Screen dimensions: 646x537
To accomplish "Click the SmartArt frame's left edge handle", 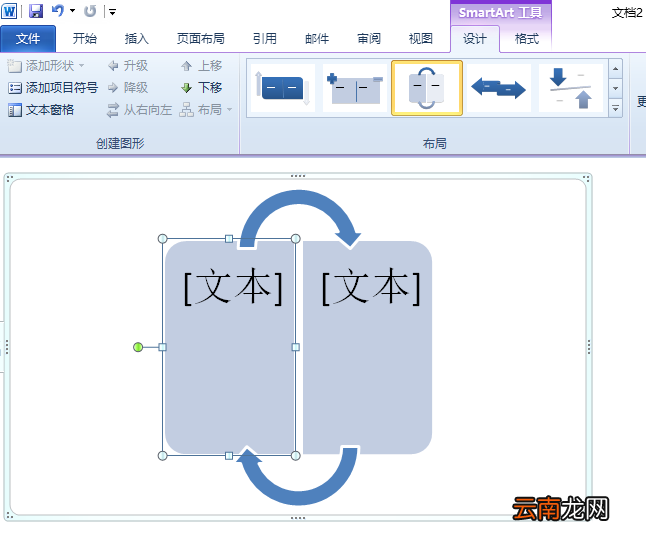I will [7, 347].
